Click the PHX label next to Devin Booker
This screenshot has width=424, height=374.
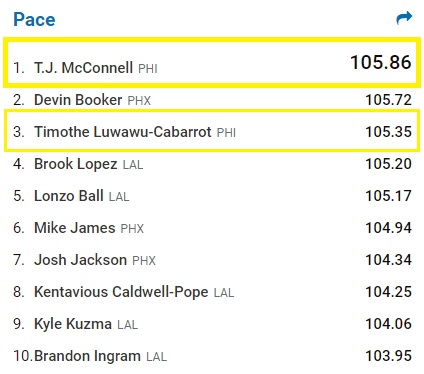click(139, 101)
